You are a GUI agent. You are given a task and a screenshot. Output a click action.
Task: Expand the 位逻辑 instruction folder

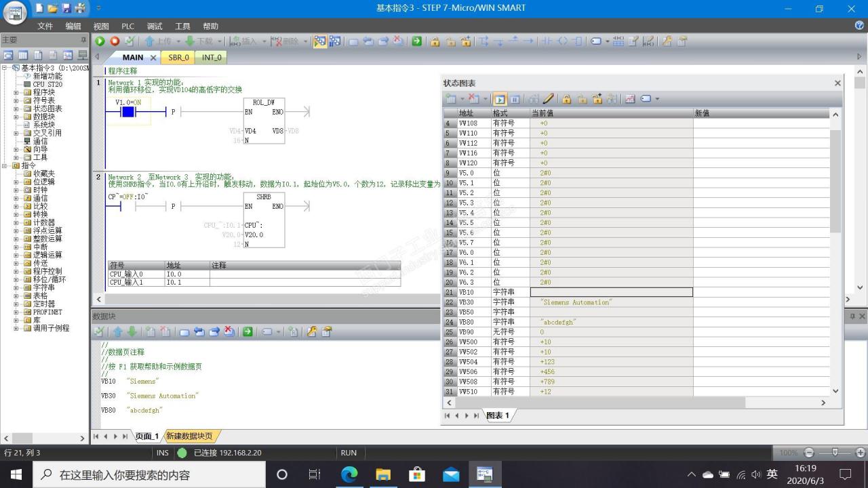click(x=16, y=182)
